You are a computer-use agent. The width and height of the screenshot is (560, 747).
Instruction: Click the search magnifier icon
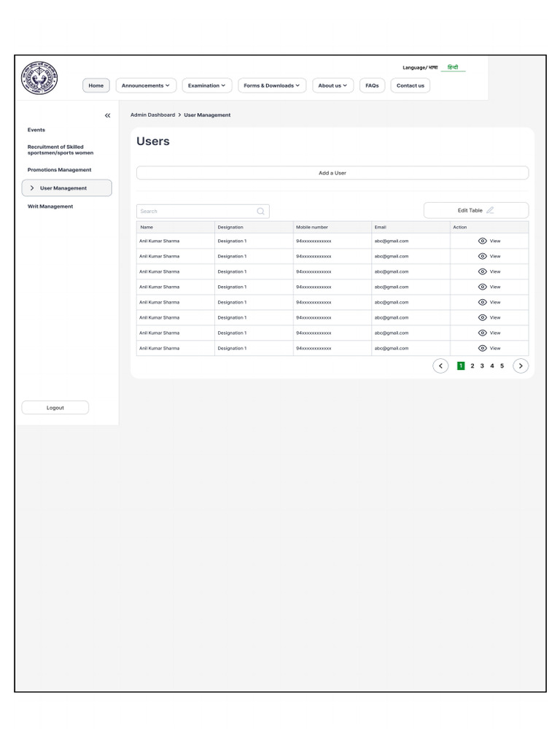pos(260,211)
